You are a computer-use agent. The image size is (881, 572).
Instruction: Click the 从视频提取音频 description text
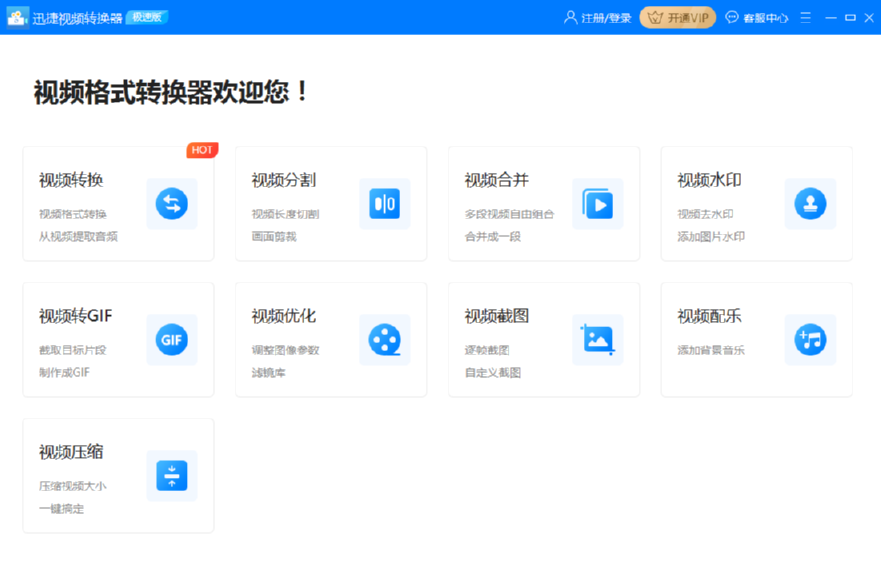pos(78,237)
